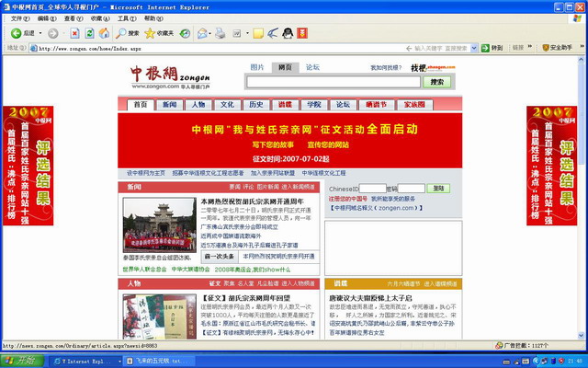The width and height of the screenshot is (588, 368).
Task: Click the QQ penguin toolbar icon
Action: 288,33
